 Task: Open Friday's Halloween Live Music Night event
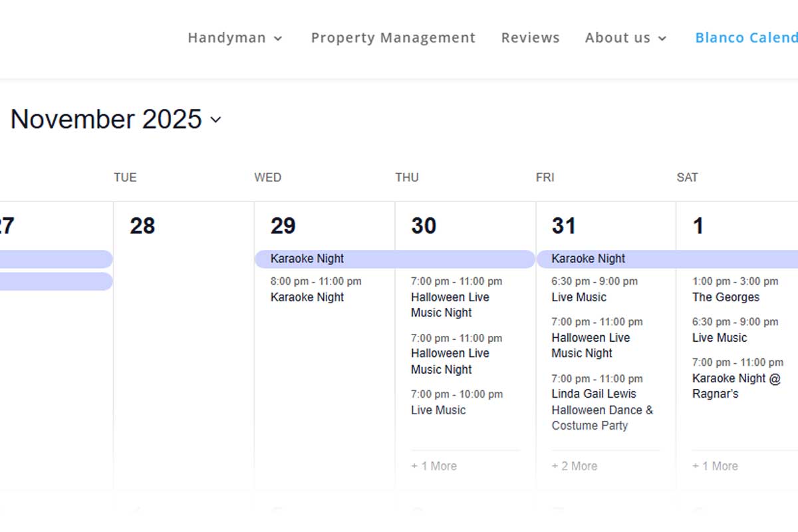point(591,345)
